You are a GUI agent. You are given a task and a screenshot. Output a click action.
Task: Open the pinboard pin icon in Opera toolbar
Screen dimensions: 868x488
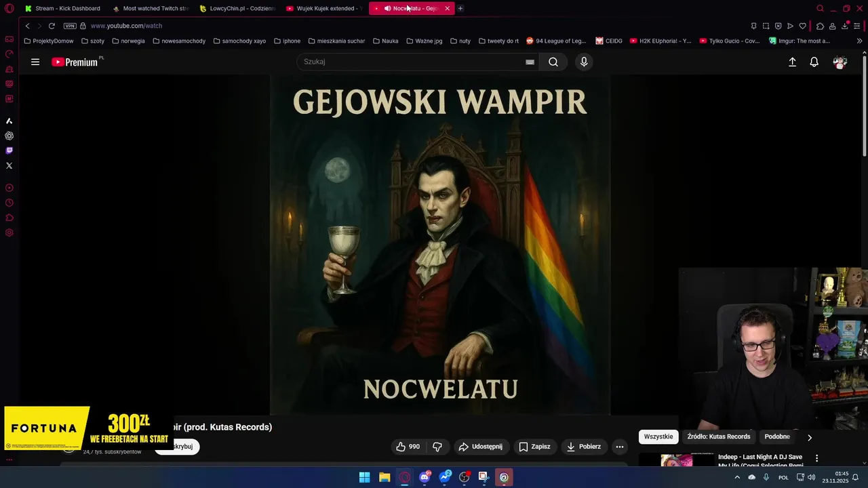(753, 26)
